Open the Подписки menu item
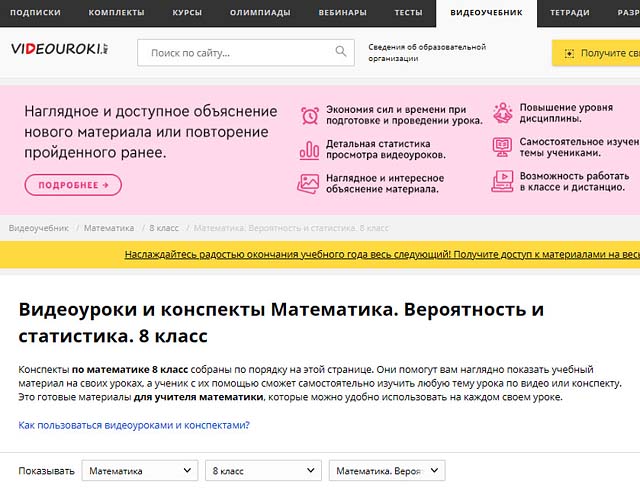The width and height of the screenshot is (640, 488). click(x=35, y=13)
